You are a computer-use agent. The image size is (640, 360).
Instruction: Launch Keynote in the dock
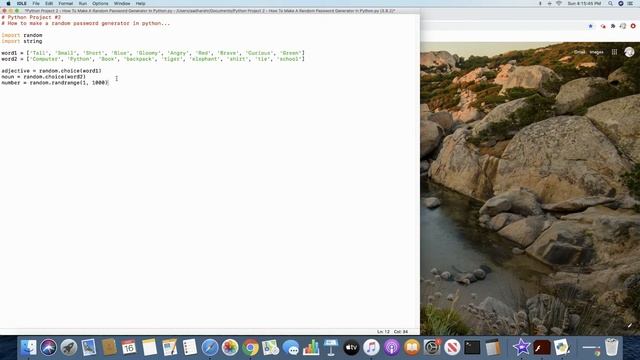click(331, 348)
